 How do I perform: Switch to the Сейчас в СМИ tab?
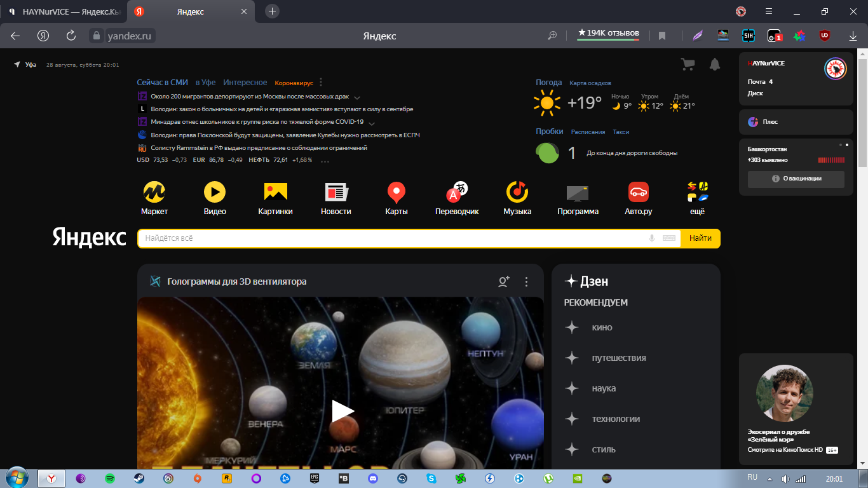point(162,83)
